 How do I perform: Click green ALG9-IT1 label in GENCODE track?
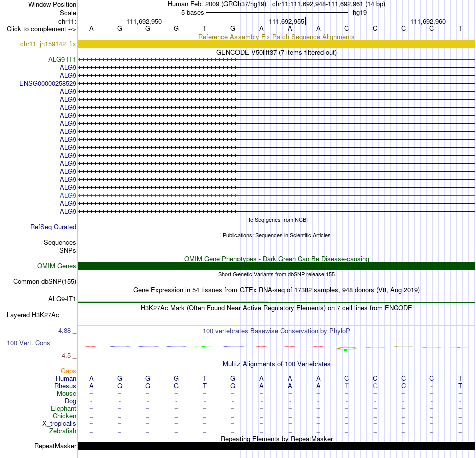coord(62,60)
